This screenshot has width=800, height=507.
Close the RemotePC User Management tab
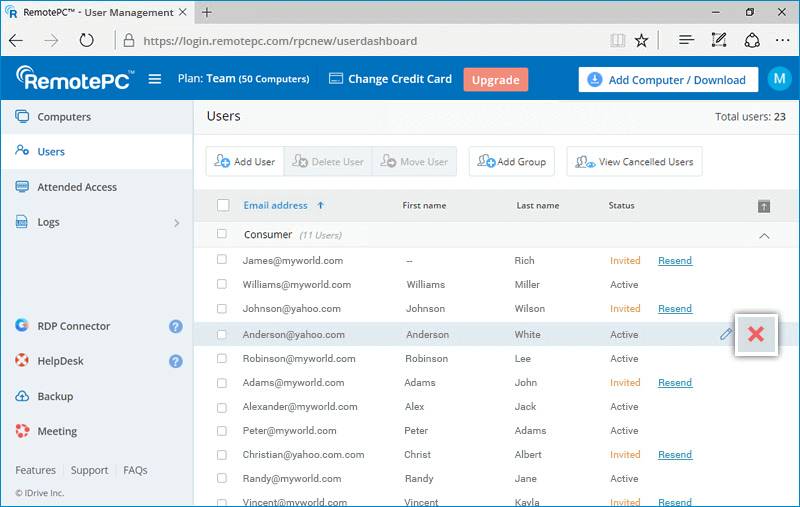pyautogui.click(x=182, y=12)
